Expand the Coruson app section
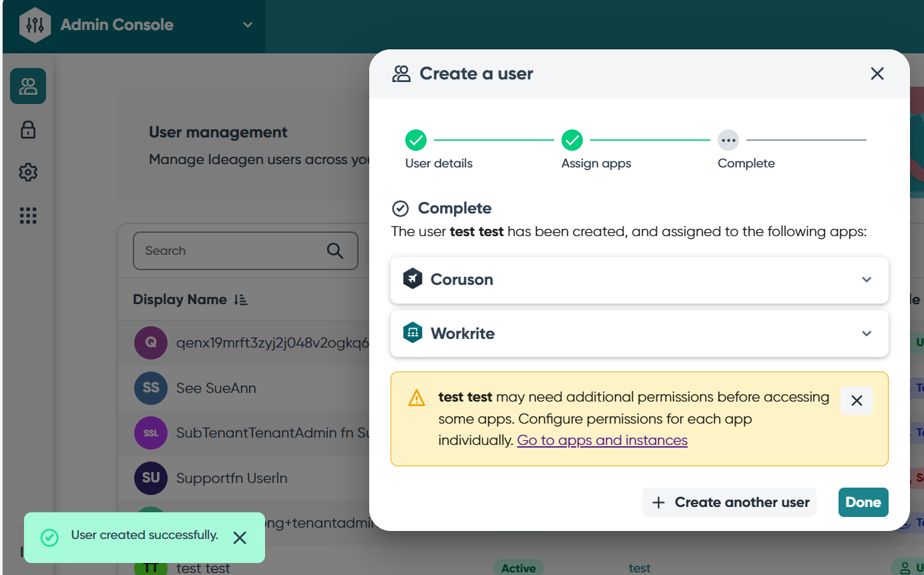 (x=867, y=279)
